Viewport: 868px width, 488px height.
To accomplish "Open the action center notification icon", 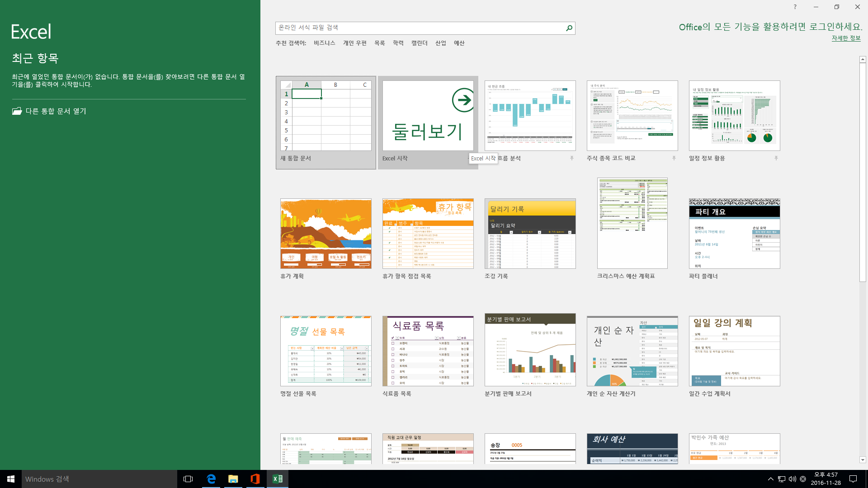I will (x=853, y=479).
